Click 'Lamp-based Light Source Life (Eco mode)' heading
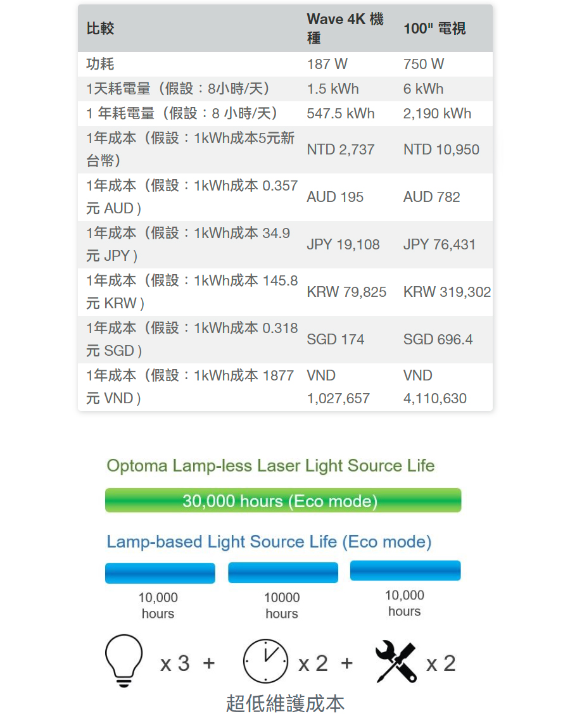The height and width of the screenshot is (728, 570). click(269, 542)
